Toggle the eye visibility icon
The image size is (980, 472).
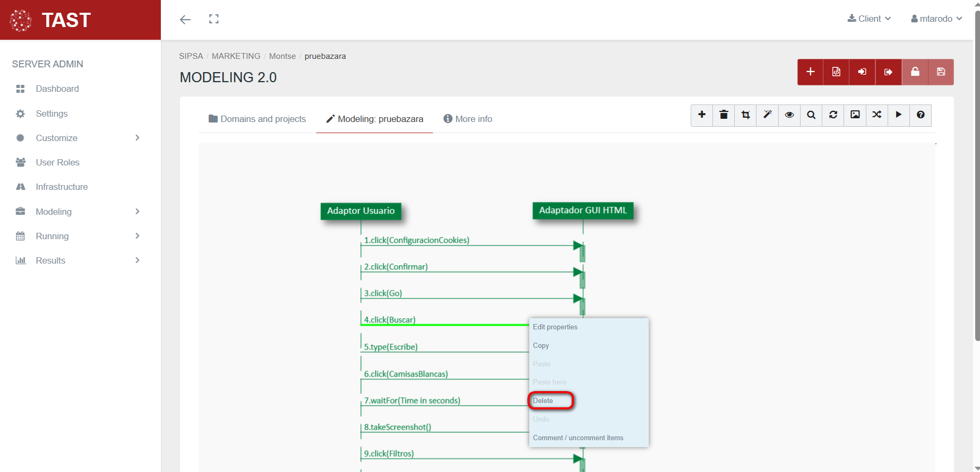point(789,115)
